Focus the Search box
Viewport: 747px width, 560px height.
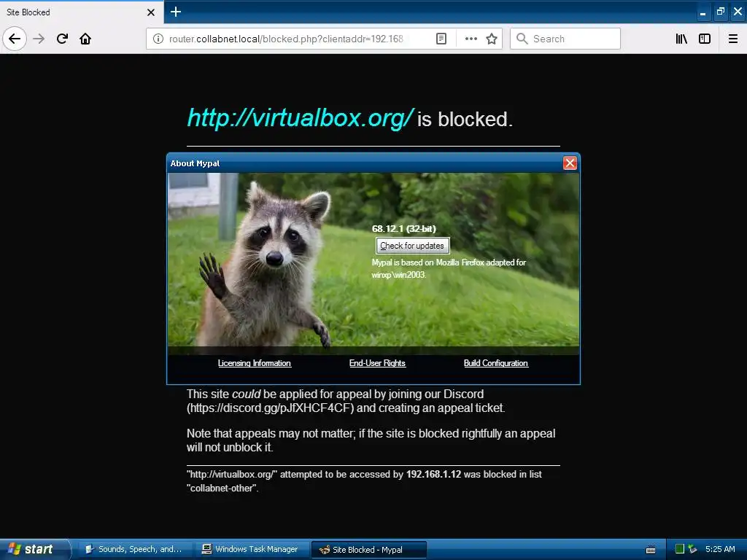pos(565,39)
